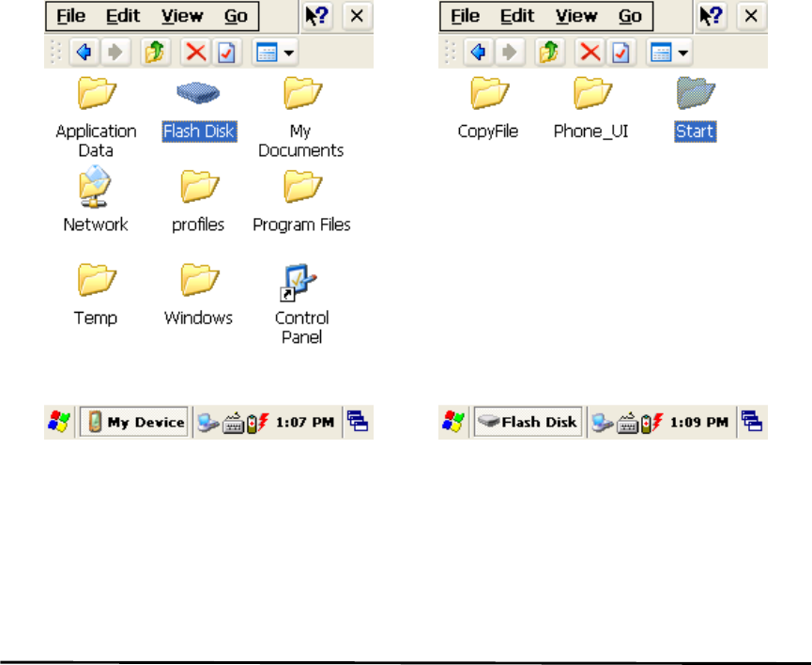812x665 pixels.
Task: Click Forward arrow in the Flash Disk window toolbar
Action: click(509, 52)
